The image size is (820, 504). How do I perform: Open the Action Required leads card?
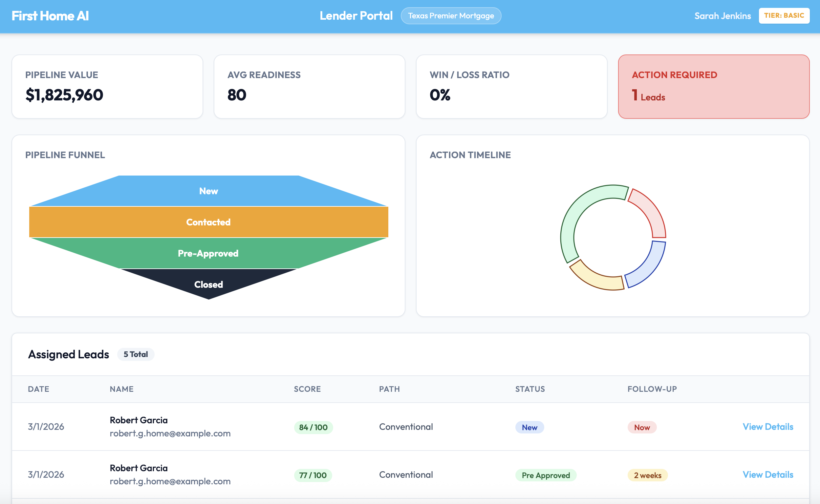click(713, 87)
